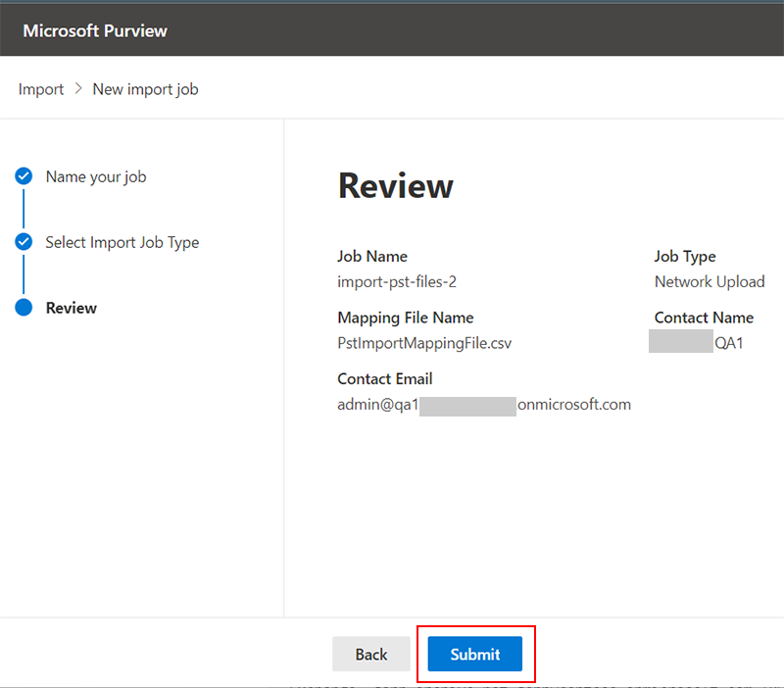Click the Review step circle indicator

click(x=24, y=307)
